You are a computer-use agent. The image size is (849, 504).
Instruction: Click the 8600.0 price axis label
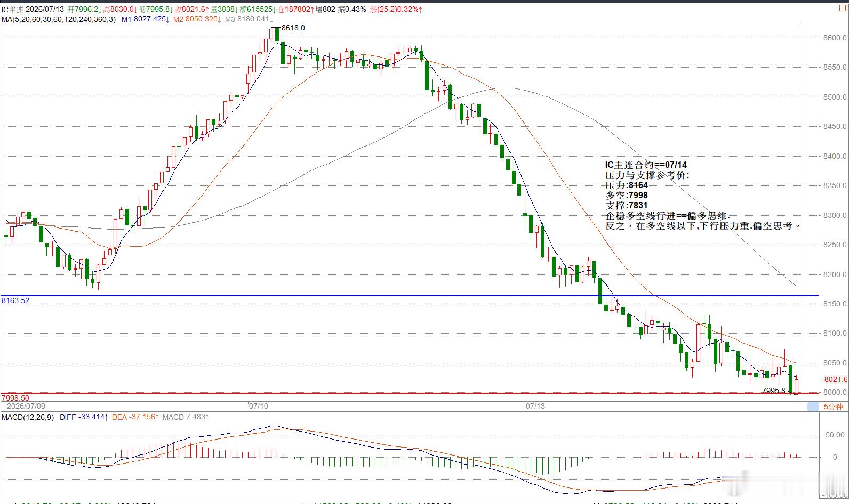click(835, 38)
